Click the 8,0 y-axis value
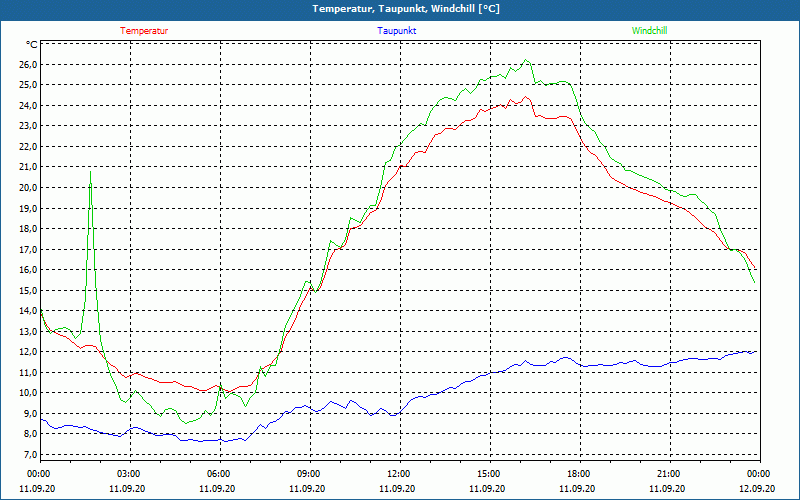Screen dimensions: 800x500 (x=31, y=434)
